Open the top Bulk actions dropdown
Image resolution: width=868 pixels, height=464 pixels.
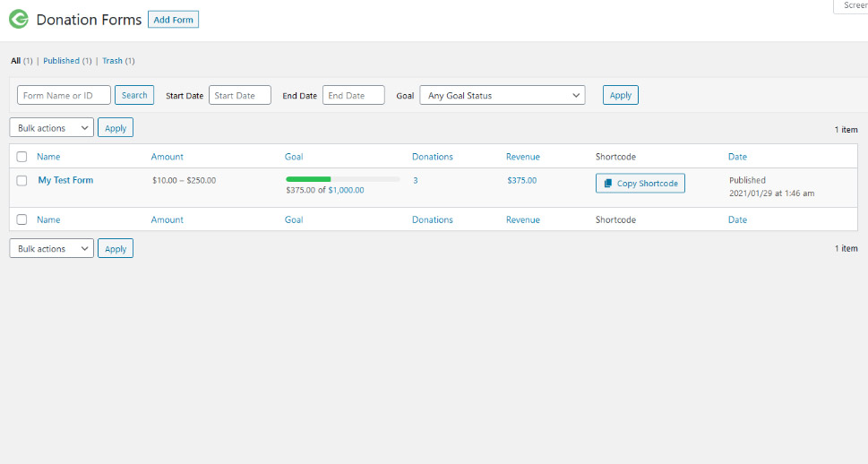(51, 128)
